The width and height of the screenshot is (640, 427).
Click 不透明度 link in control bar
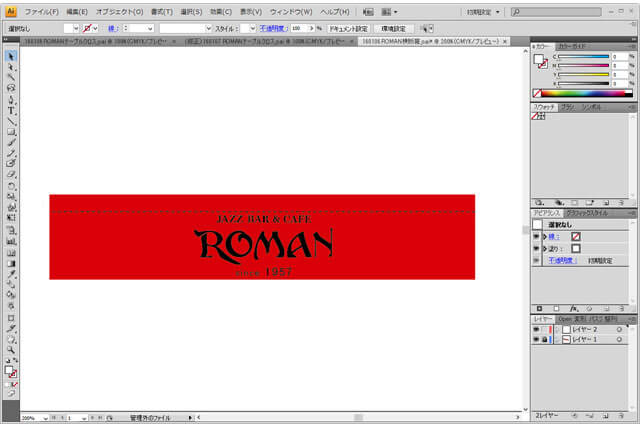pyautogui.click(x=273, y=29)
